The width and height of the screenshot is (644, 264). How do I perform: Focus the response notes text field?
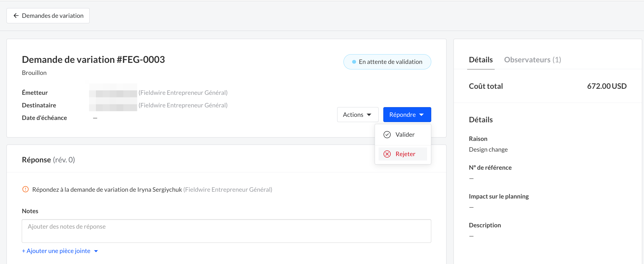point(226,231)
